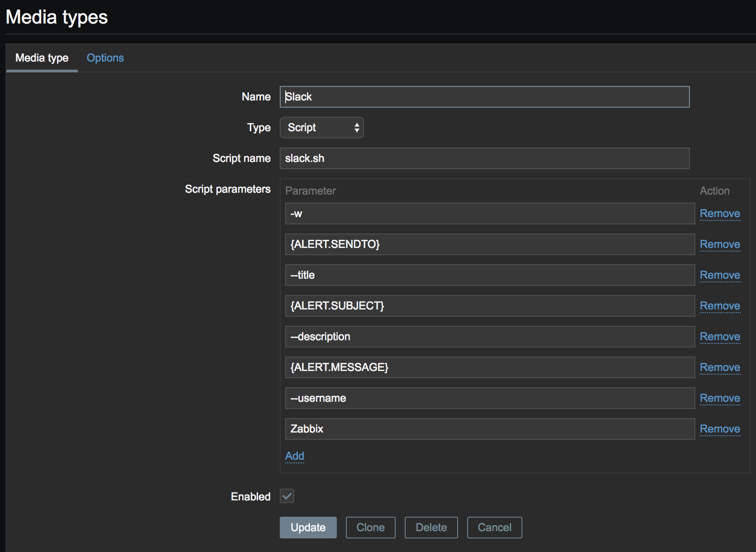
Task: Click the --username parameter field
Action: tap(490, 398)
